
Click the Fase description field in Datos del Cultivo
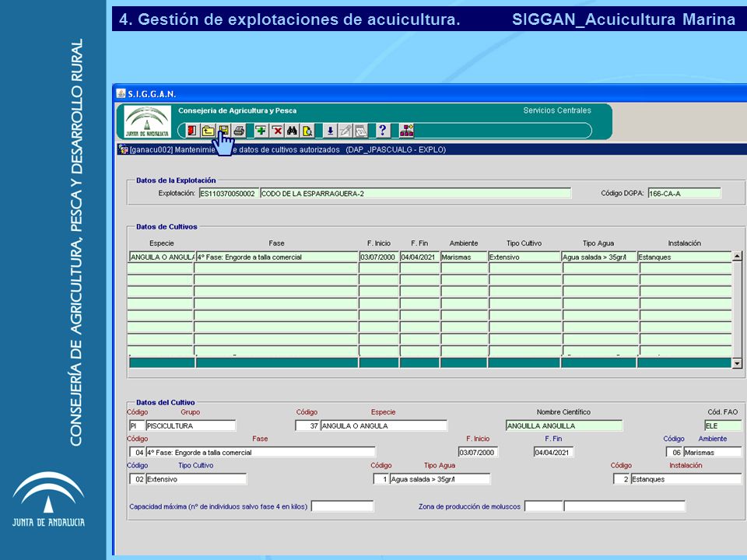tap(261, 453)
